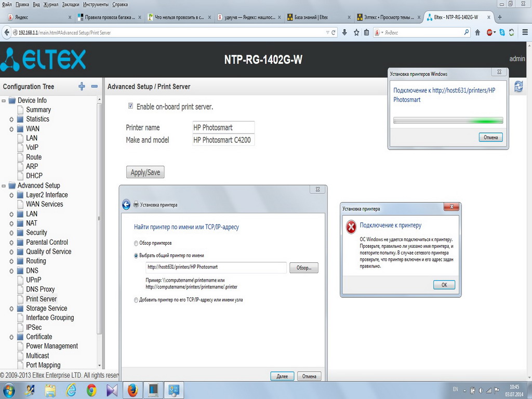The image size is (532, 399).
Task: Open the Adblock Plus icon menu
Action: tap(491, 33)
